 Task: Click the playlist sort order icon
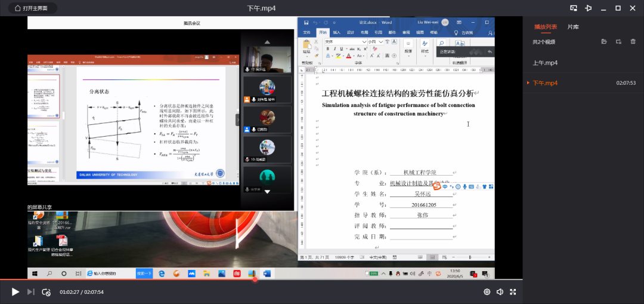point(618,42)
